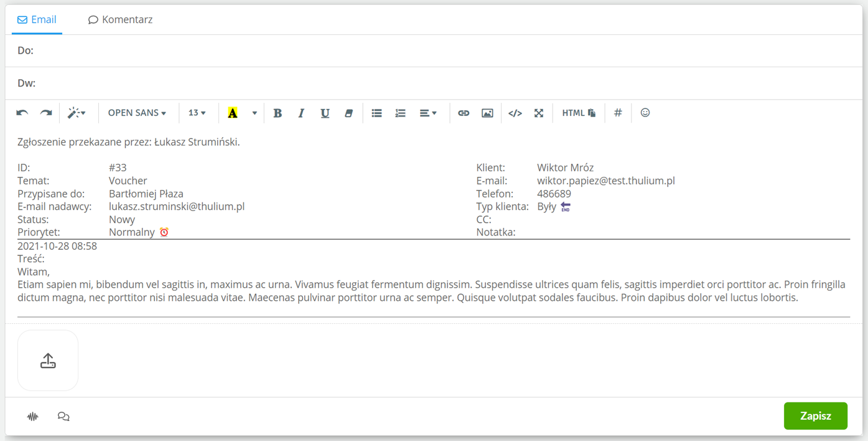
Task: Clear formatting with the eraser icon
Action: click(348, 113)
